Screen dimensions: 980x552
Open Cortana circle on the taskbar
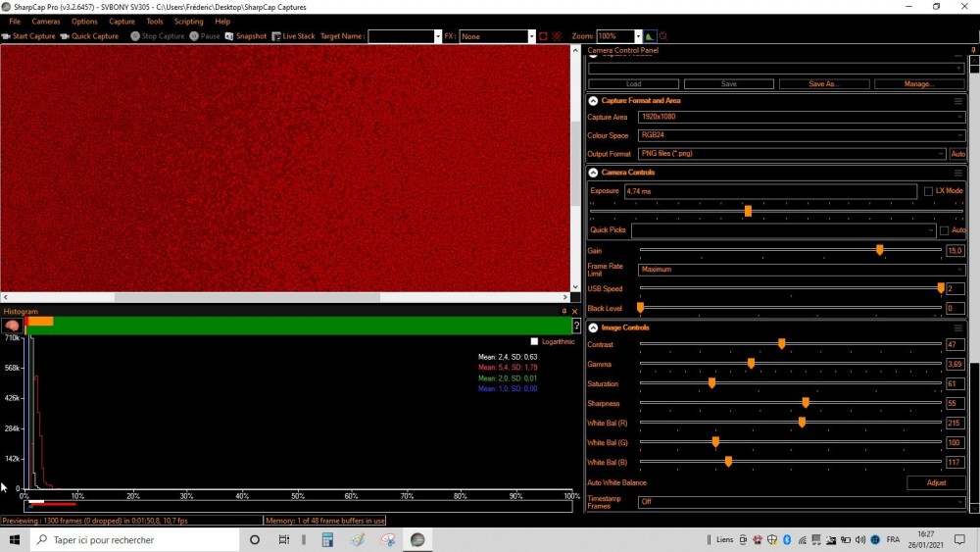pos(255,539)
